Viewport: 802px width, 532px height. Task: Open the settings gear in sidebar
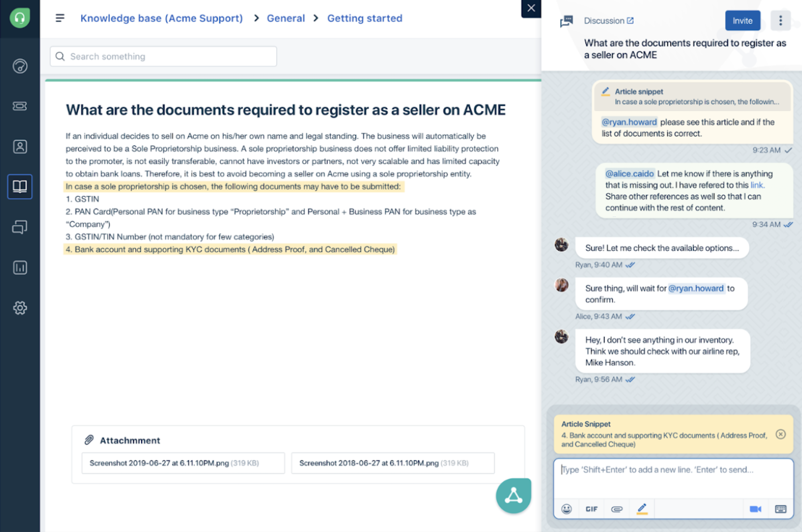tap(20, 308)
